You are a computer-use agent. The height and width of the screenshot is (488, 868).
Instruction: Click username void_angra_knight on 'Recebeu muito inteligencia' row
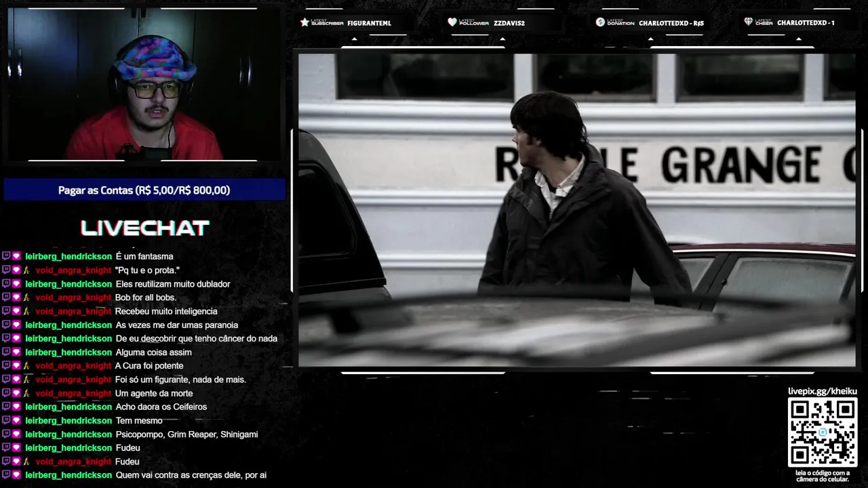(73, 311)
